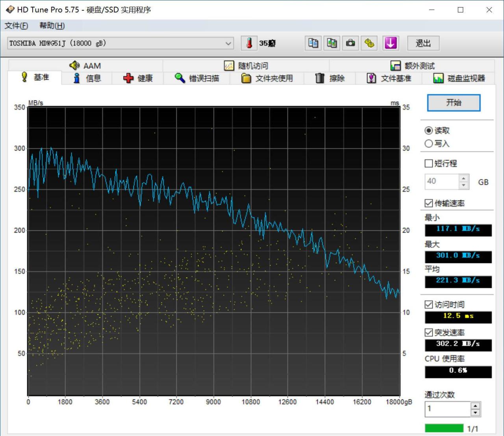504x436 pixels.
Task: Click the 开始 start button
Action: click(x=454, y=103)
